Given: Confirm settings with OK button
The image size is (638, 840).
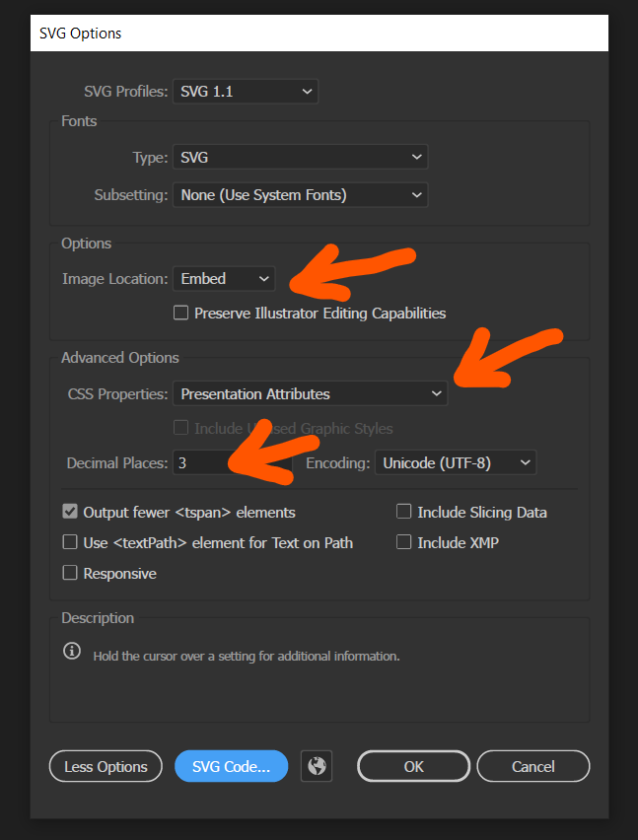Looking at the screenshot, I should pyautogui.click(x=413, y=766).
